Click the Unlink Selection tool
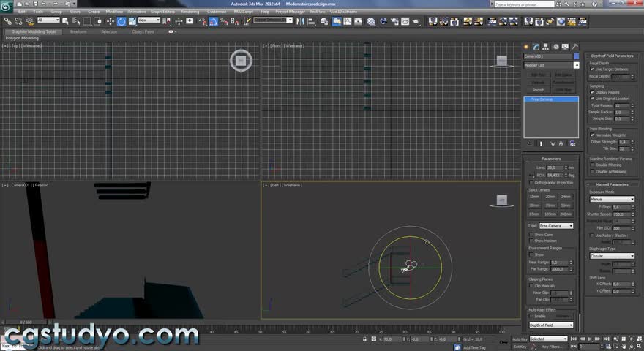The image size is (644, 351). coord(18,21)
